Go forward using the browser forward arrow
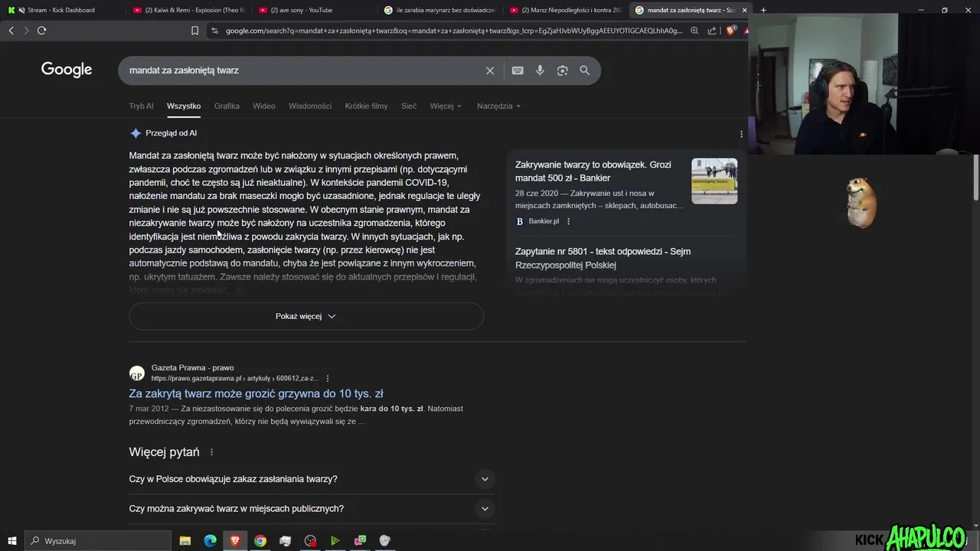Screen dimensions: 980x551 [26, 31]
